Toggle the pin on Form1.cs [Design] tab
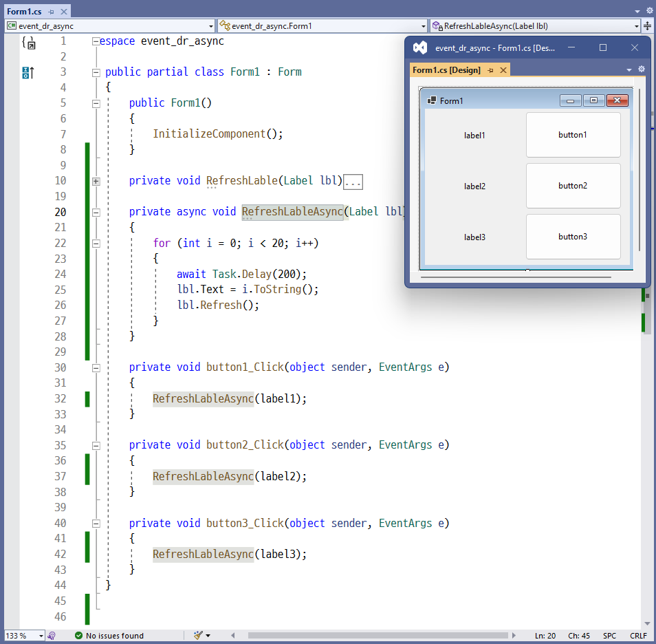 point(490,69)
